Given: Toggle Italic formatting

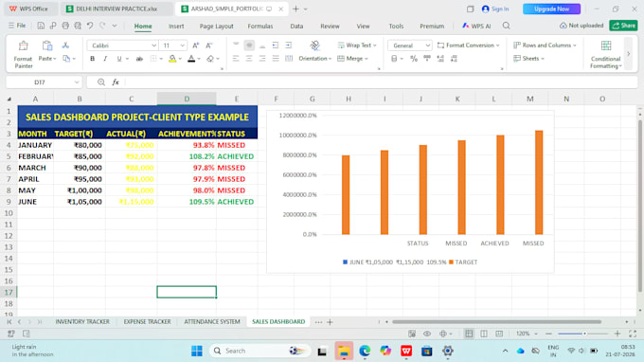Looking at the screenshot, I should point(105,59).
